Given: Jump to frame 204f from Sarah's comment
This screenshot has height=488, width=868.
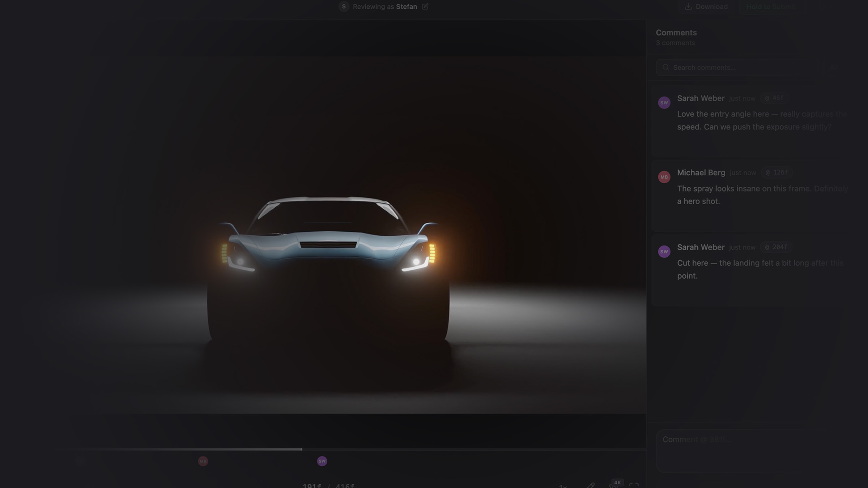Looking at the screenshot, I should 776,247.
